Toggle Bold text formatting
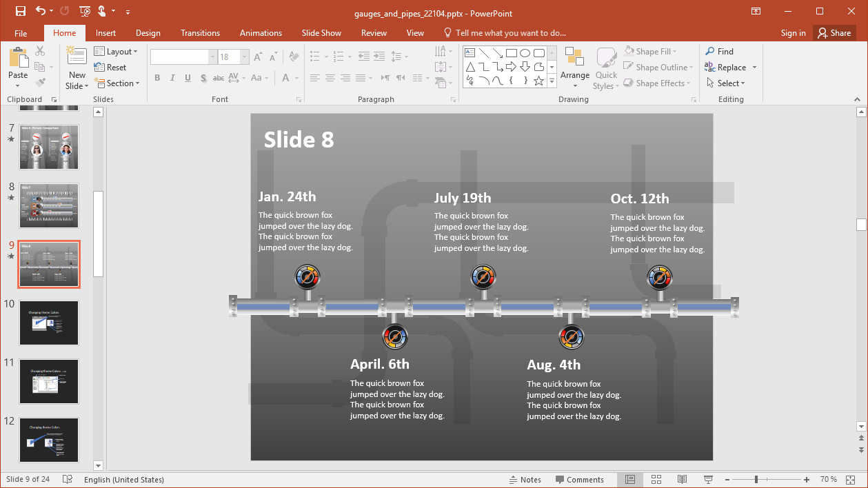The width and height of the screenshot is (868, 488). coord(157,79)
